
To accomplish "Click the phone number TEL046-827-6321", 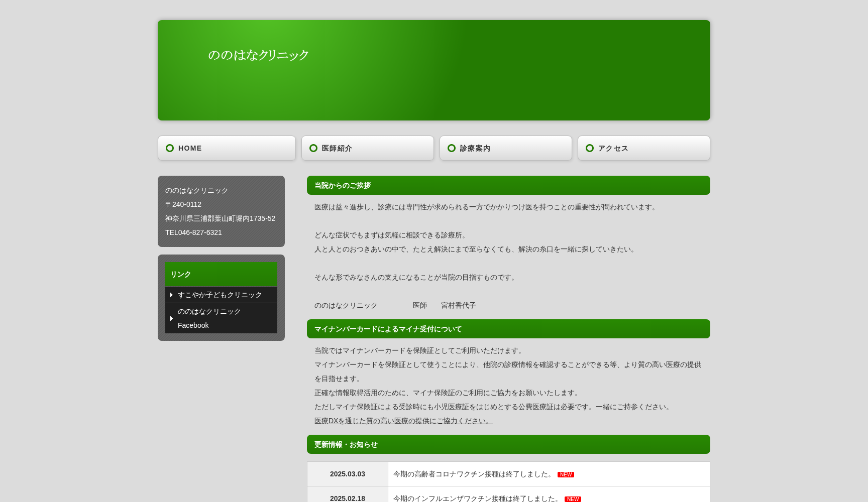I will click(193, 232).
